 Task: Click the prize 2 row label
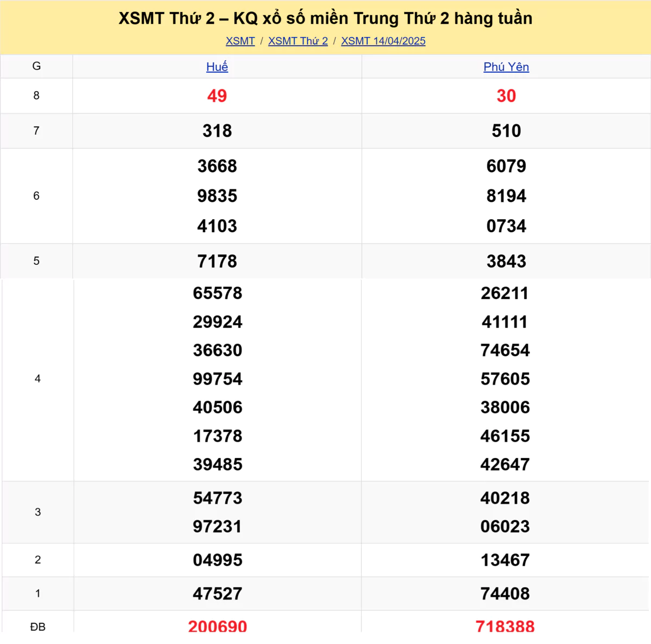pyautogui.click(x=37, y=560)
